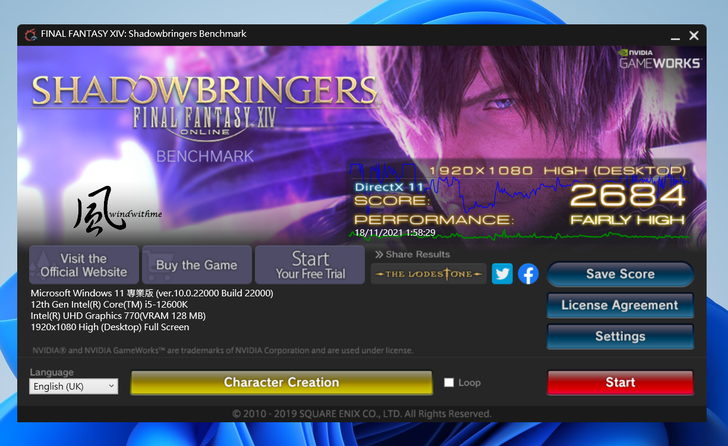Launch Character Creation
The image size is (728, 446).
coord(281,382)
